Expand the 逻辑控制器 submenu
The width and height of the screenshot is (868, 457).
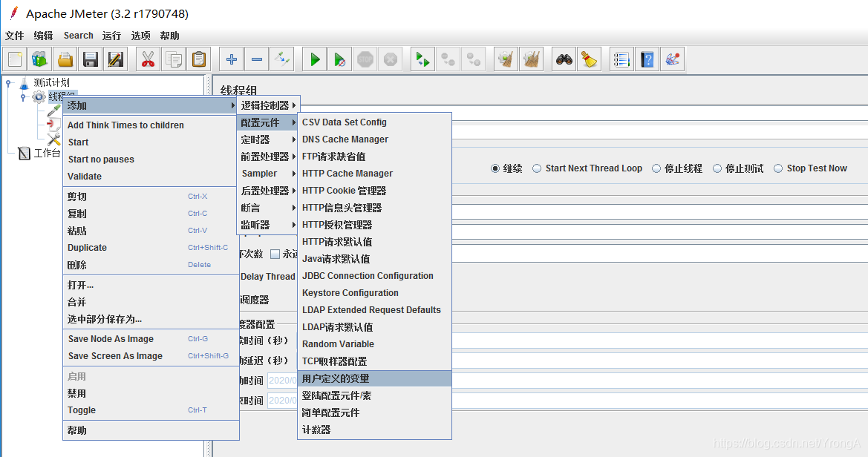[x=269, y=105]
